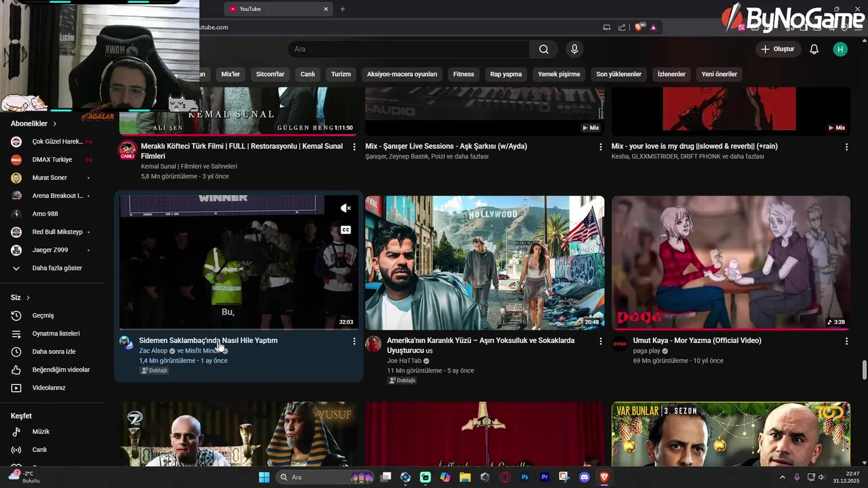Open the account menu via H avatar
This screenshot has height=488, width=868.
(x=840, y=49)
